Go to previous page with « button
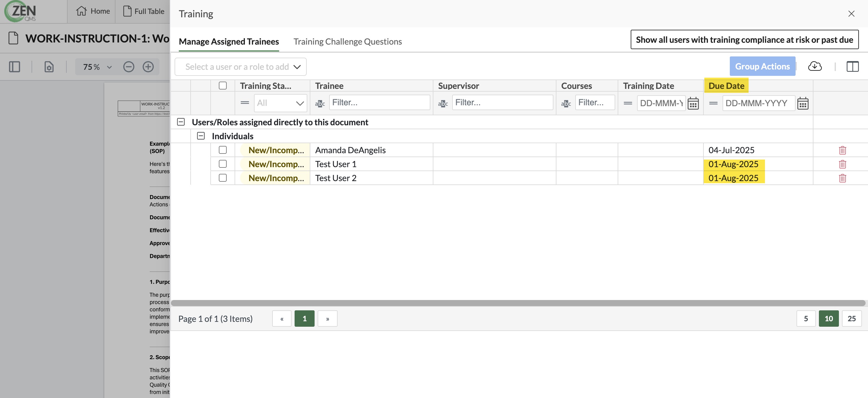This screenshot has width=868, height=398. tap(282, 319)
